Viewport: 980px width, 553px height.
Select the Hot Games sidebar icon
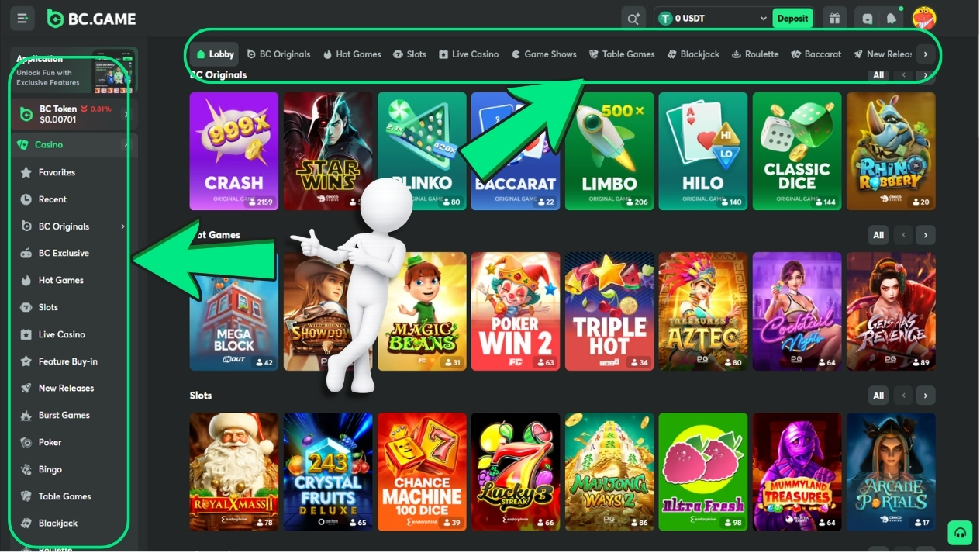coord(26,280)
